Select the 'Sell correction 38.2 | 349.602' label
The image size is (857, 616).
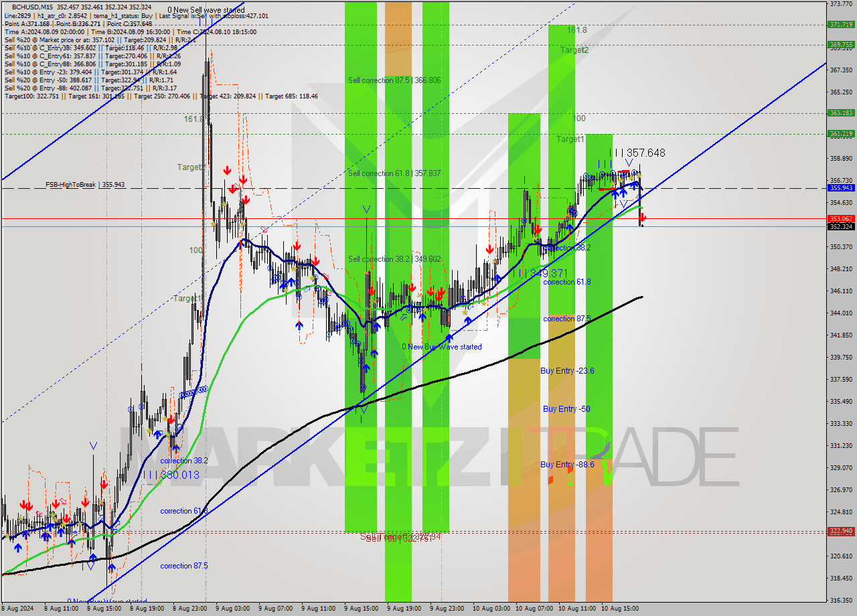(x=394, y=259)
